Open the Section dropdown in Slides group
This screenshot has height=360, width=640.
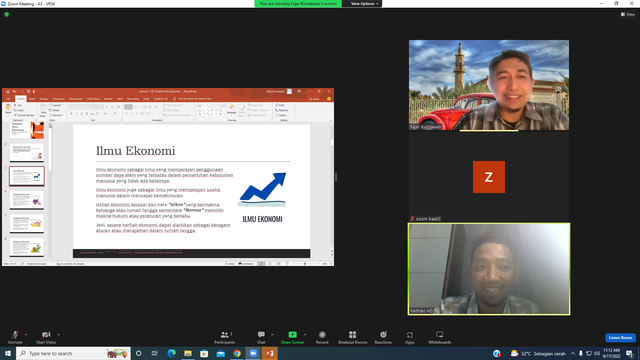pyautogui.click(x=57, y=115)
